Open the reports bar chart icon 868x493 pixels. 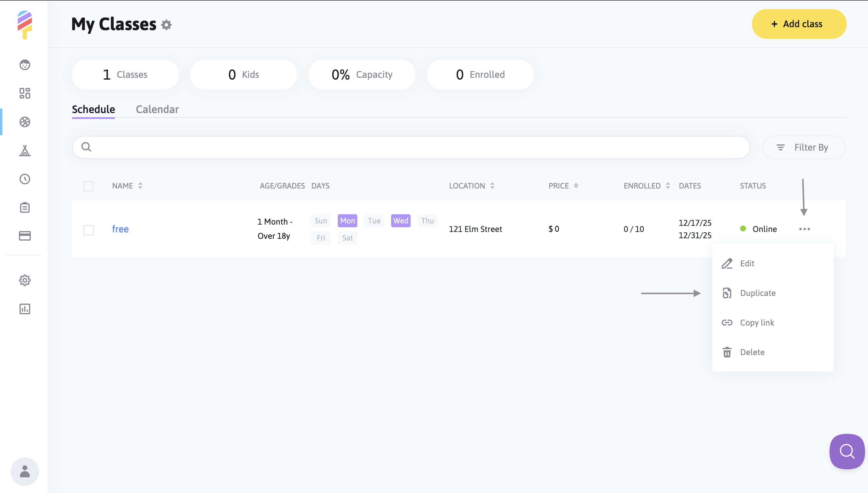click(25, 309)
